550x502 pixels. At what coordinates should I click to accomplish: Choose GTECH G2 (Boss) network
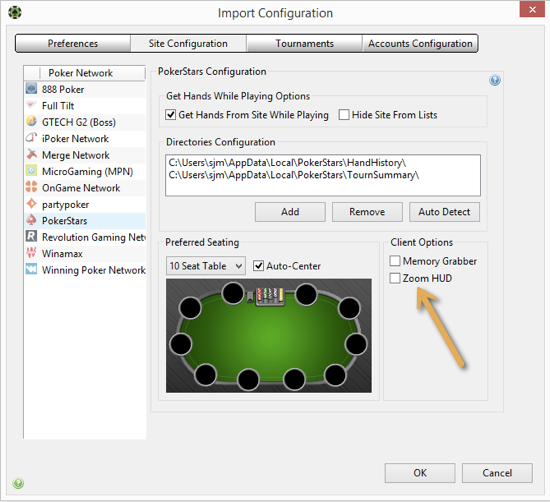pos(85,122)
